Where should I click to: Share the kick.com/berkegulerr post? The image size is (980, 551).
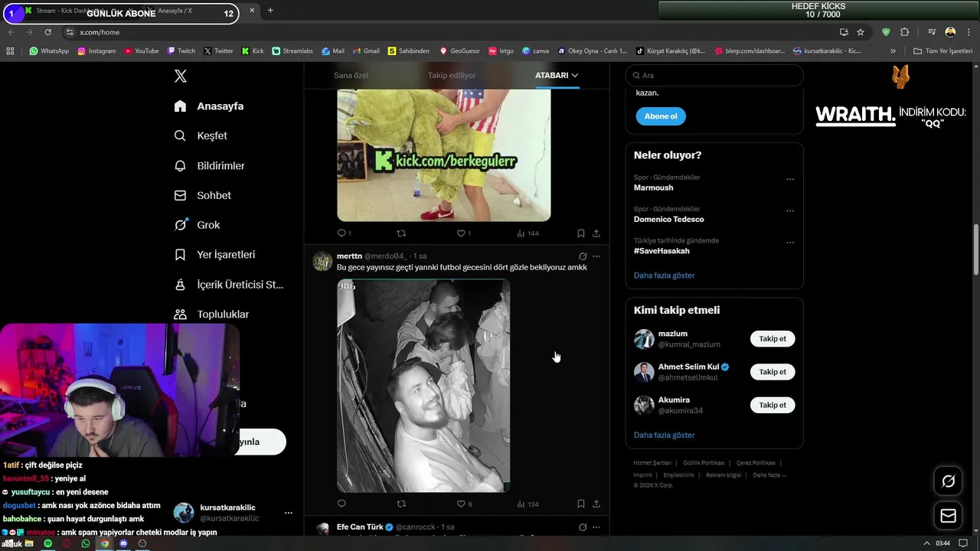tap(596, 233)
